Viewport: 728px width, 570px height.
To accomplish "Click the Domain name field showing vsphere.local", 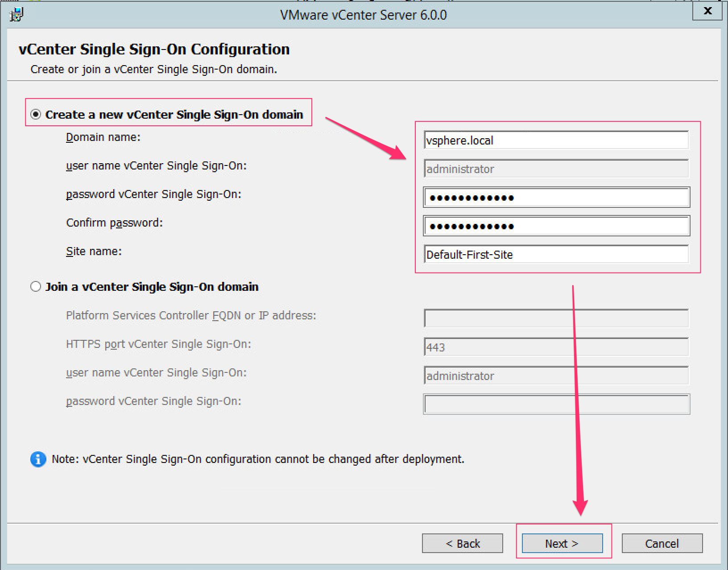I will tap(555, 140).
